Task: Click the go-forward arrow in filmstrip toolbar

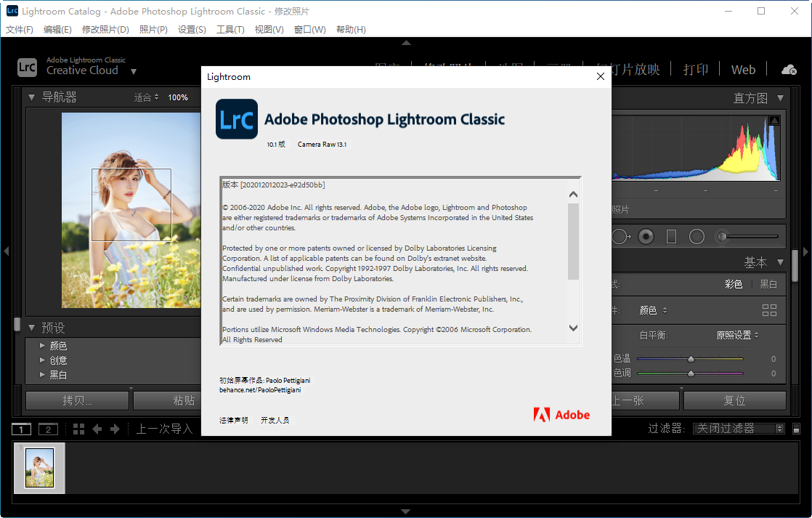Action: coord(115,429)
